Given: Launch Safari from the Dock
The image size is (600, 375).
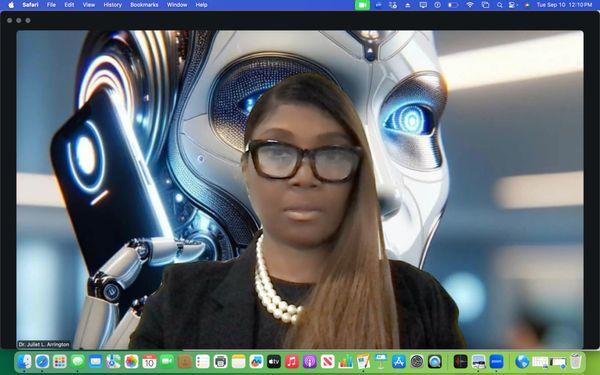Looking at the screenshot, I should [42, 361].
